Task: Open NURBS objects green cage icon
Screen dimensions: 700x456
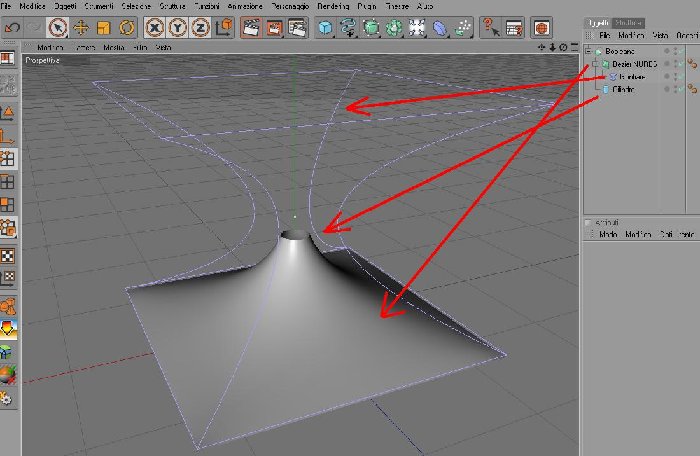Action: coord(371,28)
